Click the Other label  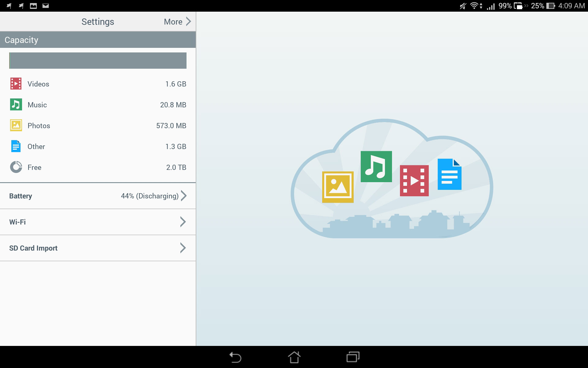point(36,147)
